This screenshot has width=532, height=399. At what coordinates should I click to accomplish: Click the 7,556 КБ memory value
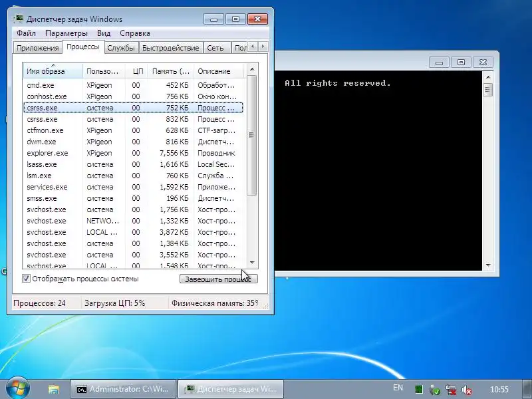(x=174, y=153)
